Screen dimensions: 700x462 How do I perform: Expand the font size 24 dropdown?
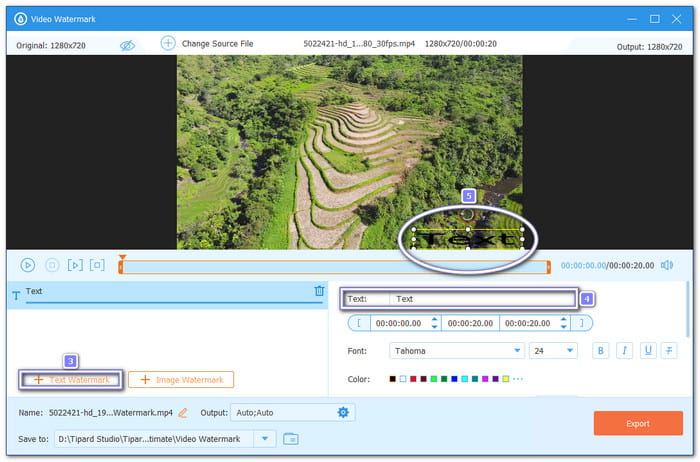pos(570,350)
